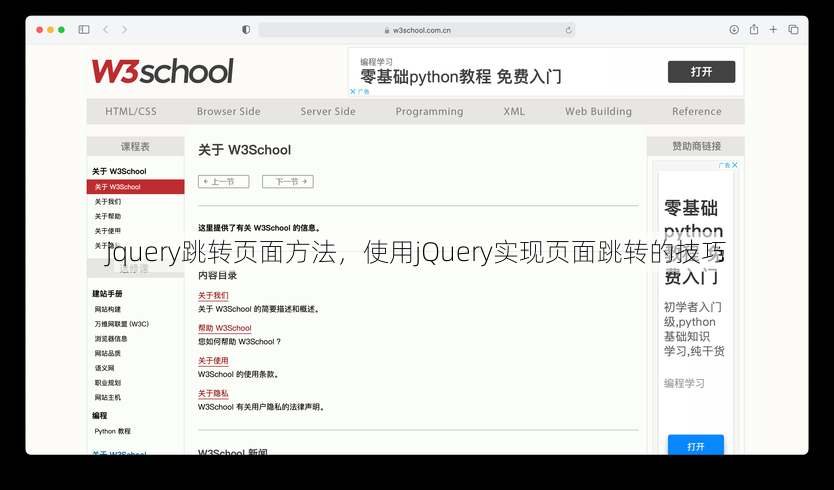Go to next section 下一节

point(288,181)
